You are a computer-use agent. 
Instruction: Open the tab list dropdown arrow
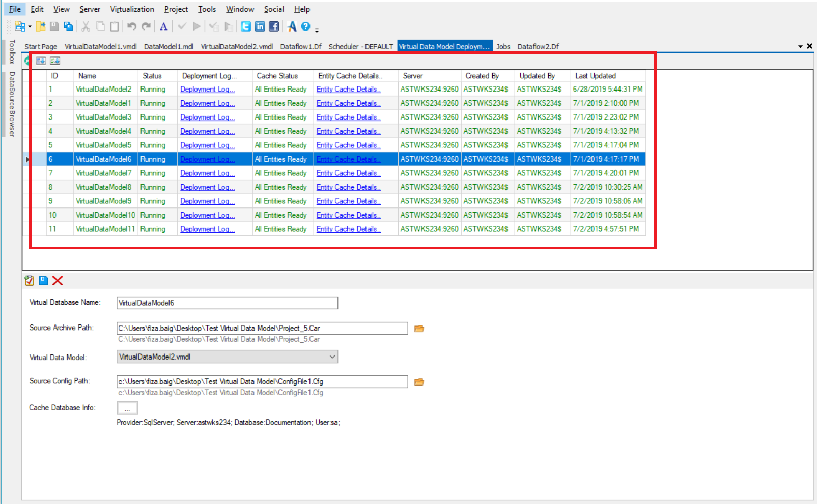click(x=800, y=46)
